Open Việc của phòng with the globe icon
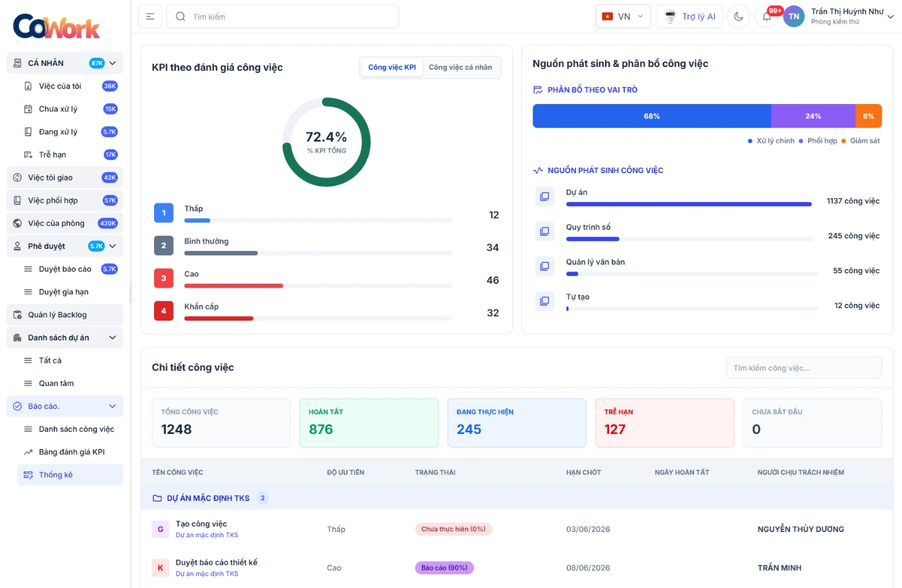This screenshot has width=902, height=588. coord(65,223)
